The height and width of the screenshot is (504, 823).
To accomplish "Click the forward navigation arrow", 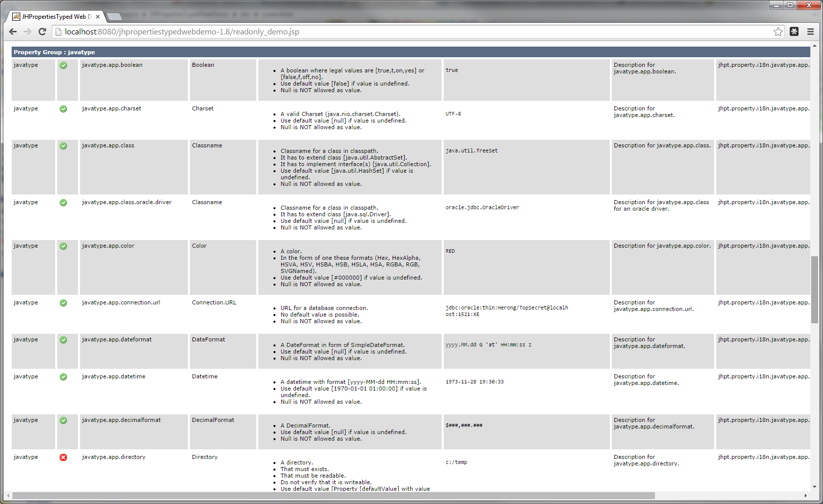I will (27, 31).
